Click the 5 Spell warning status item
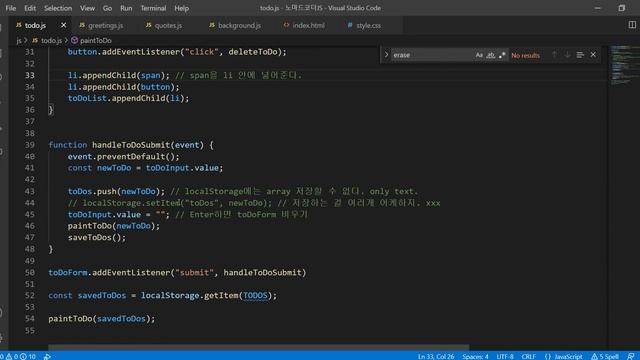This screenshot has height=360, width=640. pos(605,356)
